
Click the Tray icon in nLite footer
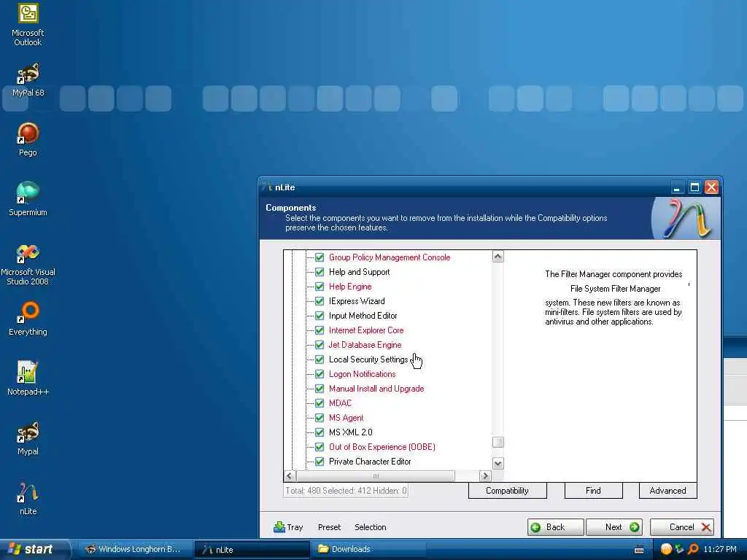(x=279, y=527)
